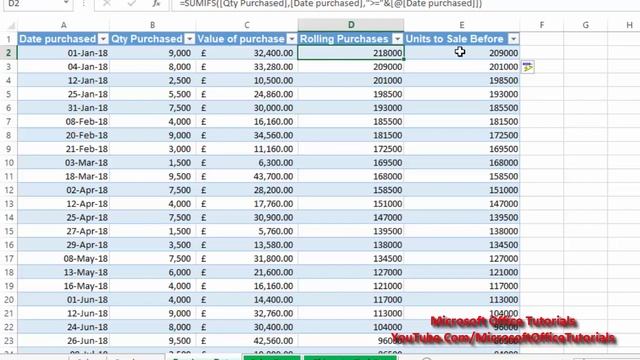The image size is (640, 360).
Task: Select Units to Sale Before cell 168000
Action: (462, 162)
